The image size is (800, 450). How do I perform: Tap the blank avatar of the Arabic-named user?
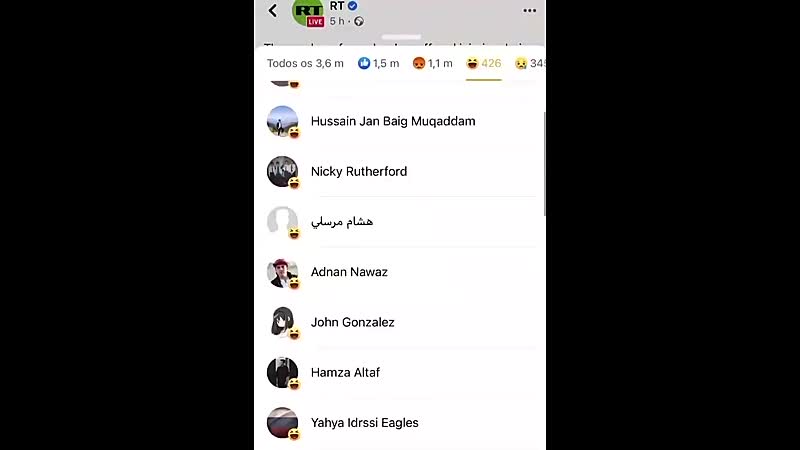282,222
